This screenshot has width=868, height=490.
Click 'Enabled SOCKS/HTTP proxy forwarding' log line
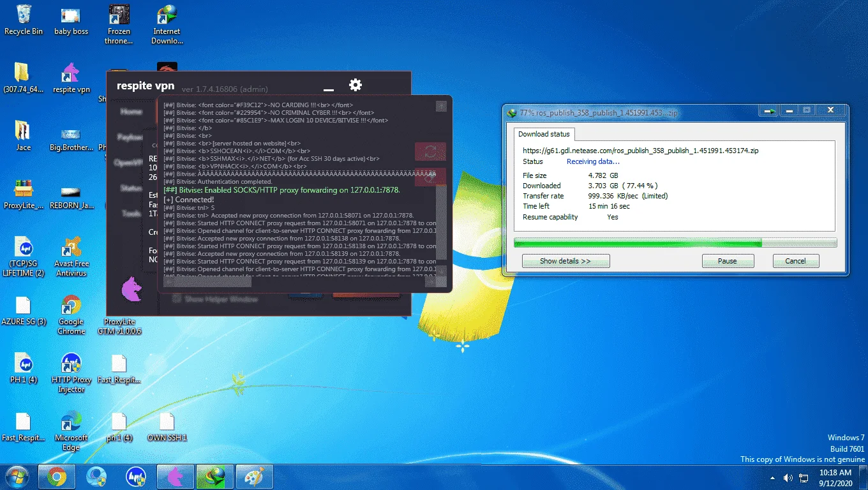281,190
